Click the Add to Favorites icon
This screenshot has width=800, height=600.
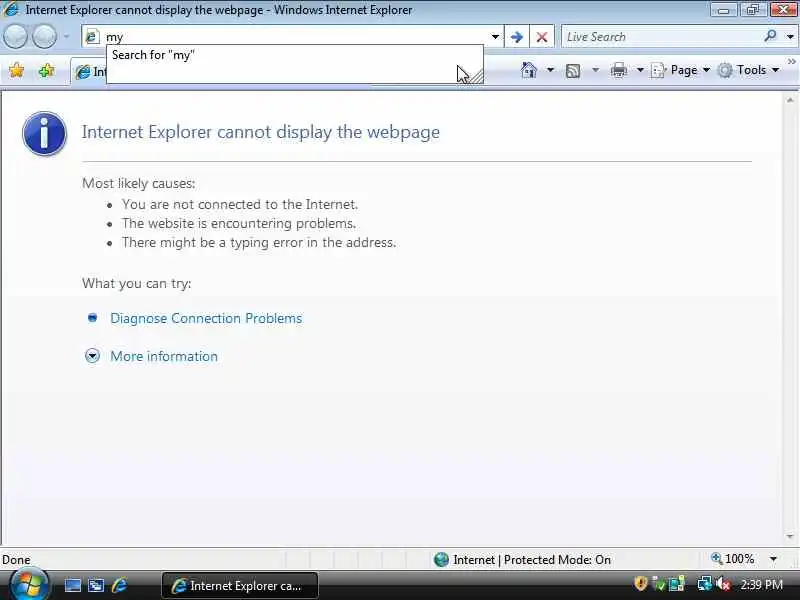(x=46, y=70)
